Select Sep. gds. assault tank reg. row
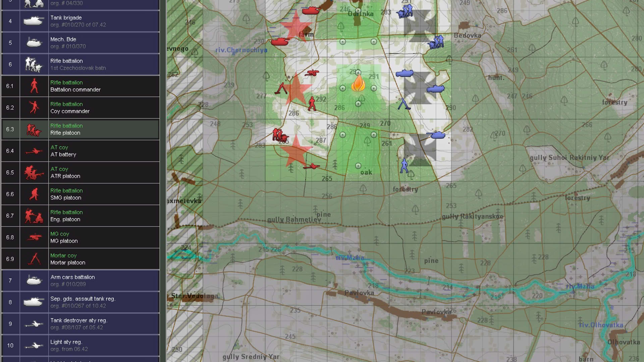Screen dimensions: 644x362 (80, 302)
